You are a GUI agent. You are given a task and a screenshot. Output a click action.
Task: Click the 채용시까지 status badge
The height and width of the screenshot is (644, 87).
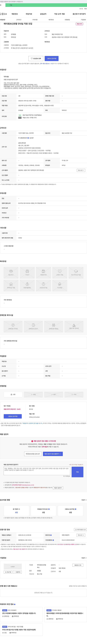[x=79, y=24]
